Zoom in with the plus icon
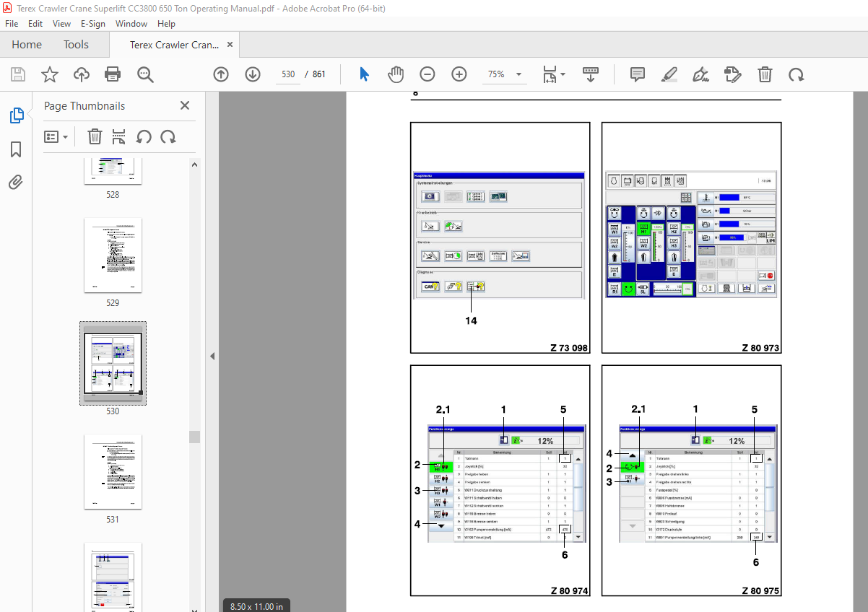Screen dimensions: 868x612 click(459, 74)
